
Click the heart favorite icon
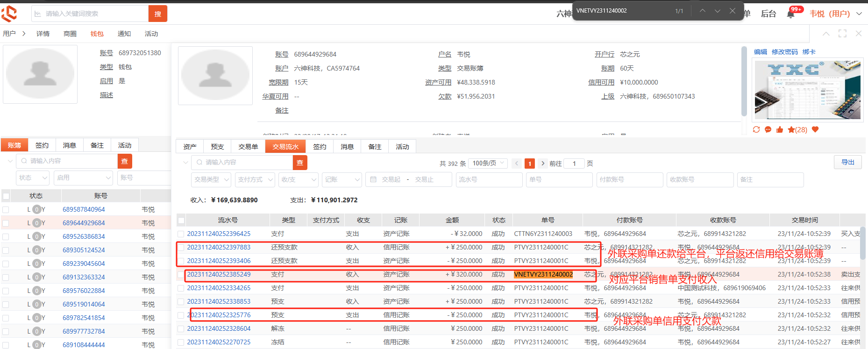(815, 129)
